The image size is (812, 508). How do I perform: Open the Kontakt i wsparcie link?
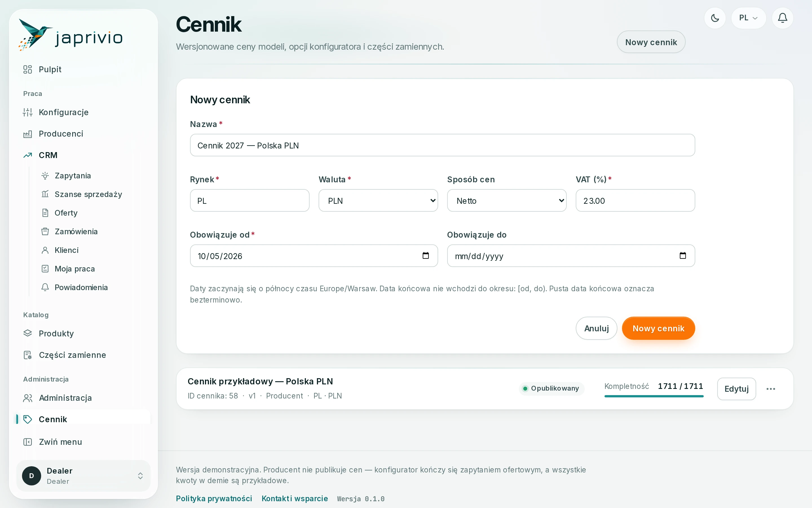pyautogui.click(x=295, y=499)
